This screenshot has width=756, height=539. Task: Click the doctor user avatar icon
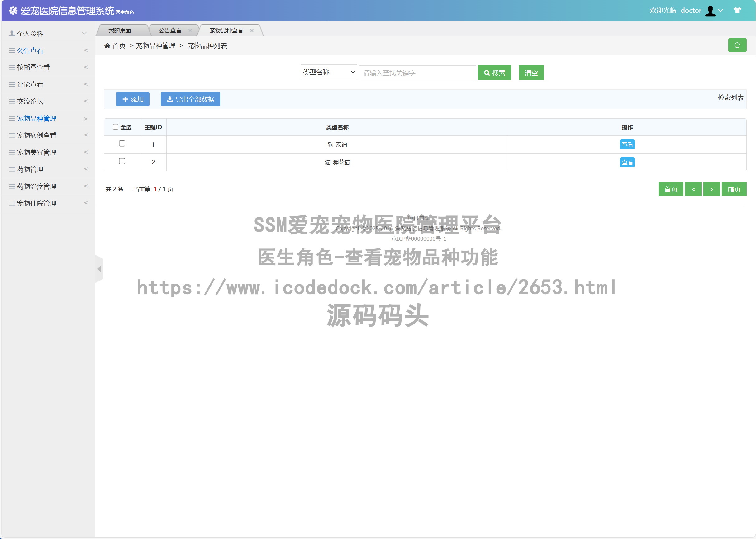tap(710, 11)
